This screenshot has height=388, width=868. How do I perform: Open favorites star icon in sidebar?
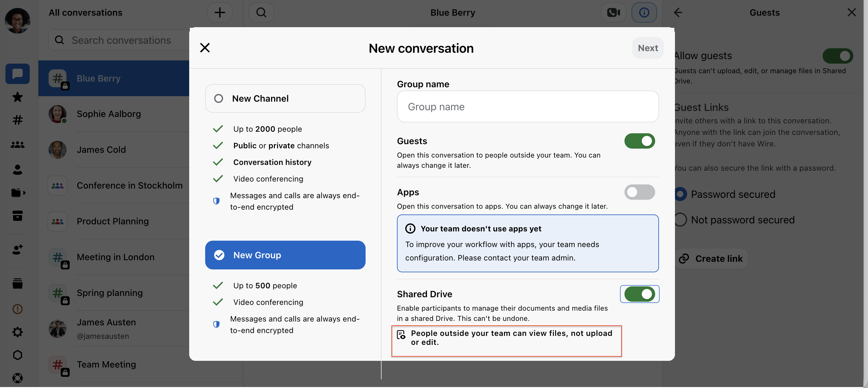17,97
